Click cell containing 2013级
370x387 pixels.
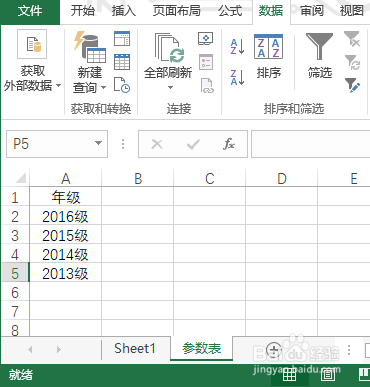66,273
